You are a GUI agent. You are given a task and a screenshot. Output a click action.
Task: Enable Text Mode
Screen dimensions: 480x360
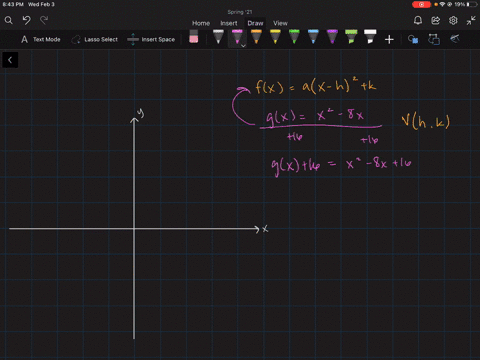click(41, 39)
